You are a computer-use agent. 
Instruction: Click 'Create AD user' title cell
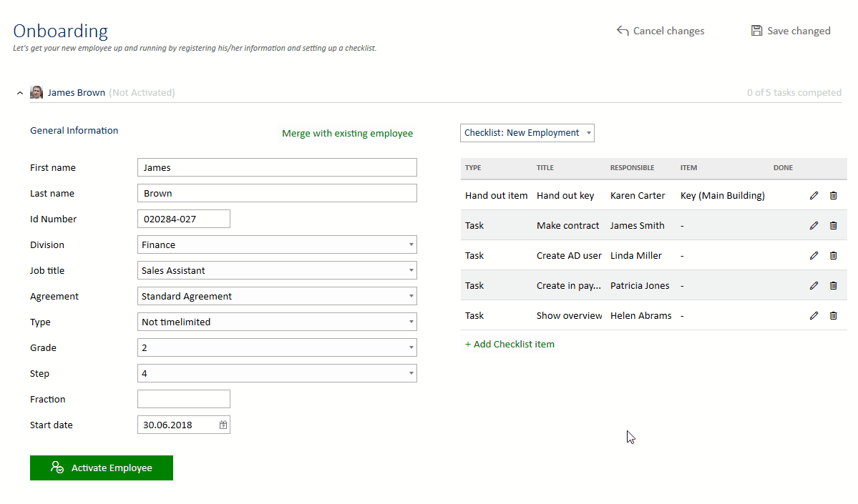tap(569, 256)
